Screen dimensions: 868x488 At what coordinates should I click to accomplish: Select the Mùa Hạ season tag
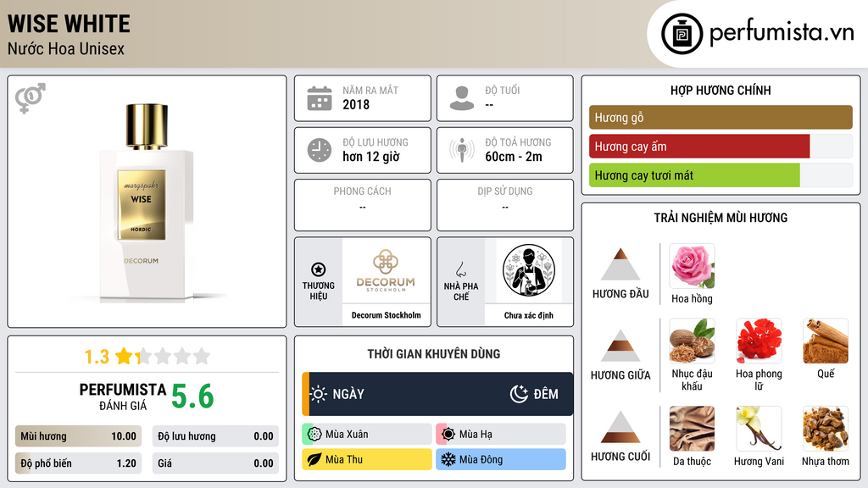pyautogui.click(x=501, y=435)
